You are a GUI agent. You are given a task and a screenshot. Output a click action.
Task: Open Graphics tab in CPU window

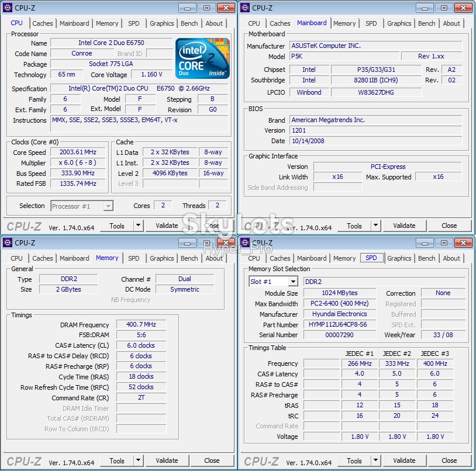coord(162,23)
